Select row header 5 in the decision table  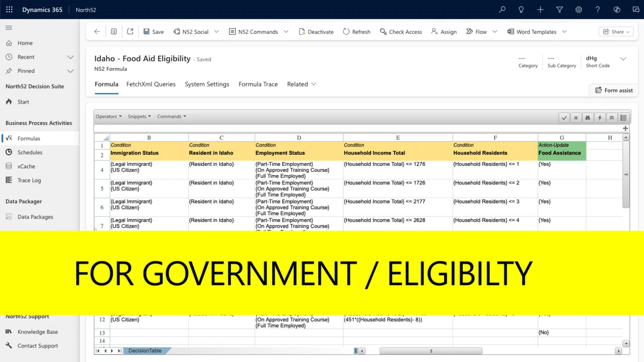pyautogui.click(x=102, y=189)
